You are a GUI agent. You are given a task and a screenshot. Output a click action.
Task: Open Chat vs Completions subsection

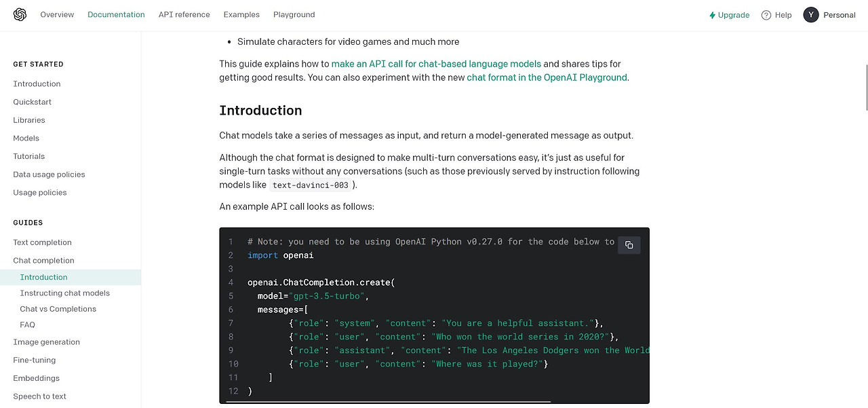coord(58,309)
